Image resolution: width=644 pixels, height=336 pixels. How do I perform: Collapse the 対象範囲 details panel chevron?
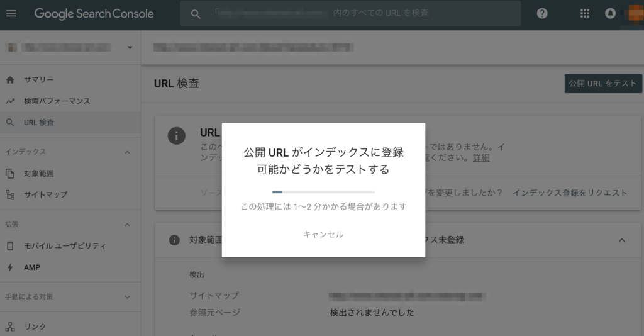[x=622, y=240]
